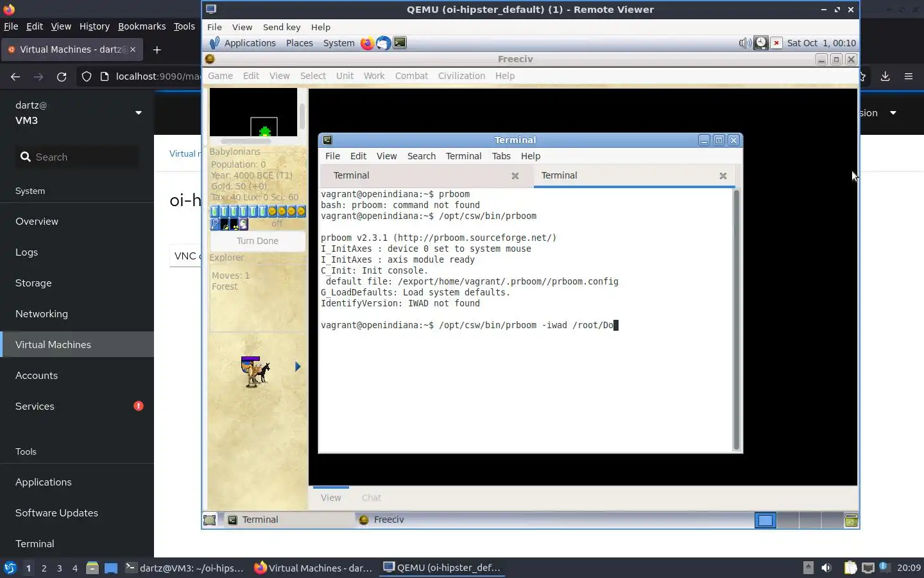Open Cockpit Storage page
Viewport: 924px width, 578px height.
pyautogui.click(x=77, y=283)
